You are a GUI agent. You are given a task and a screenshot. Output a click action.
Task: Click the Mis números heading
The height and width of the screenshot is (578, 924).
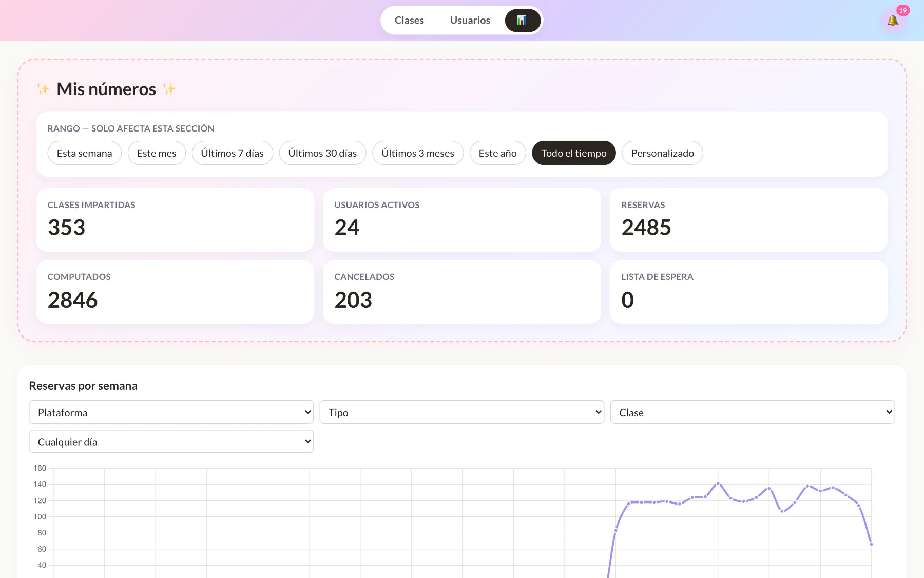tap(106, 89)
